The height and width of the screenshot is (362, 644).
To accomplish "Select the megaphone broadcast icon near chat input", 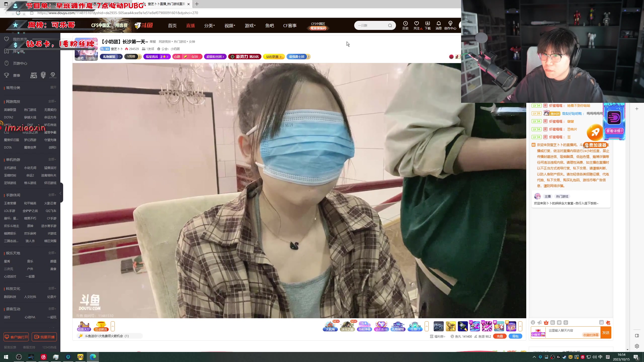I will click(x=539, y=323).
